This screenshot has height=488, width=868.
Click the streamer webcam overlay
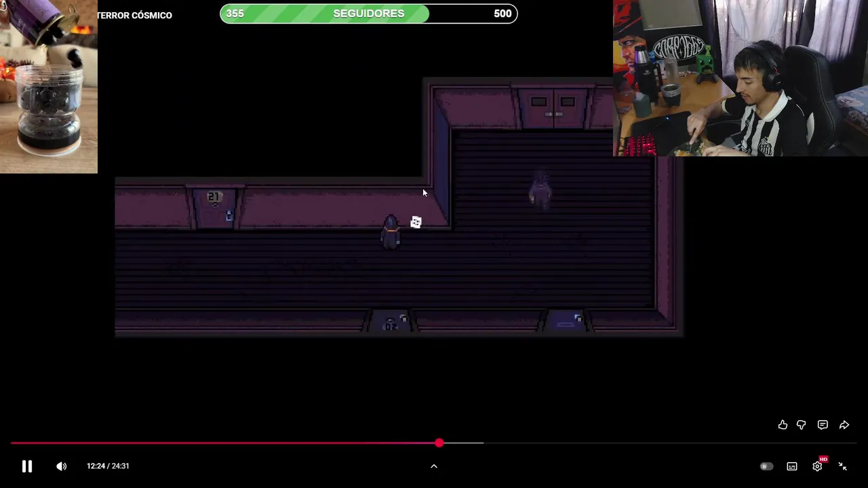click(741, 78)
